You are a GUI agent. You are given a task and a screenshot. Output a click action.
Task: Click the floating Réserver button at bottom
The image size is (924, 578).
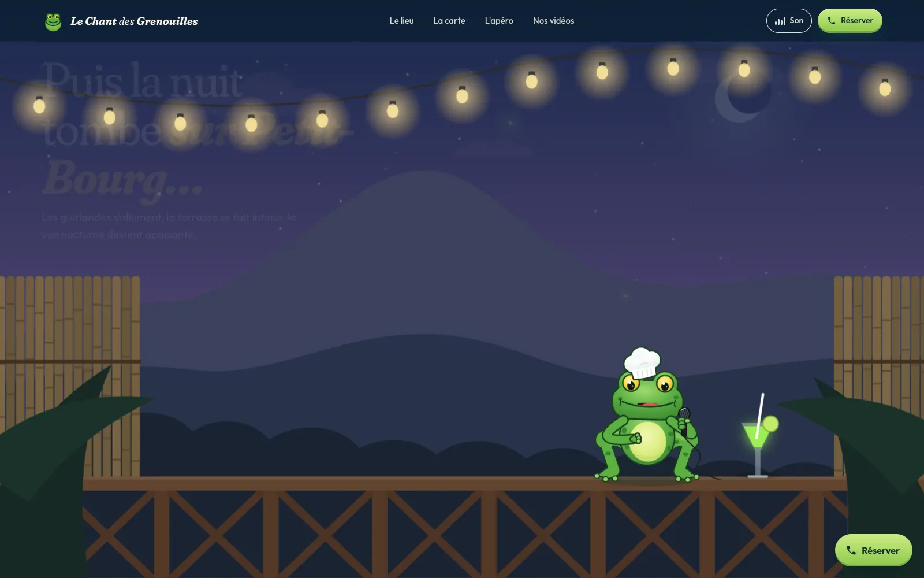click(x=873, y=550)
